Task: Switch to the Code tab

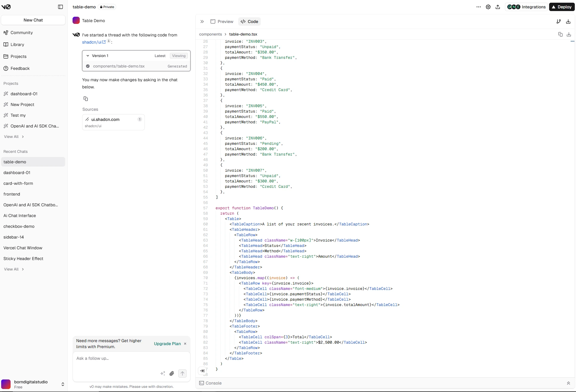Action: pos(249,21)
